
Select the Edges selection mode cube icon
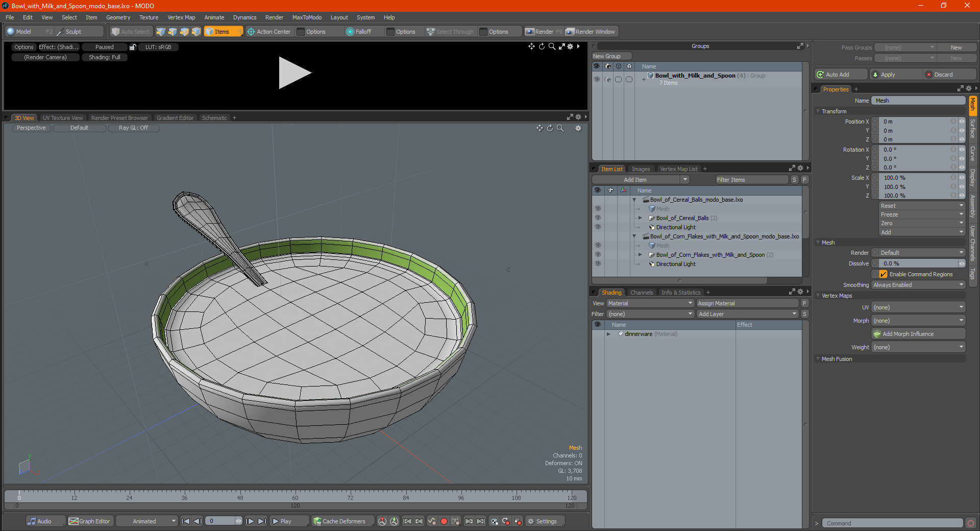tap(173, 32)
